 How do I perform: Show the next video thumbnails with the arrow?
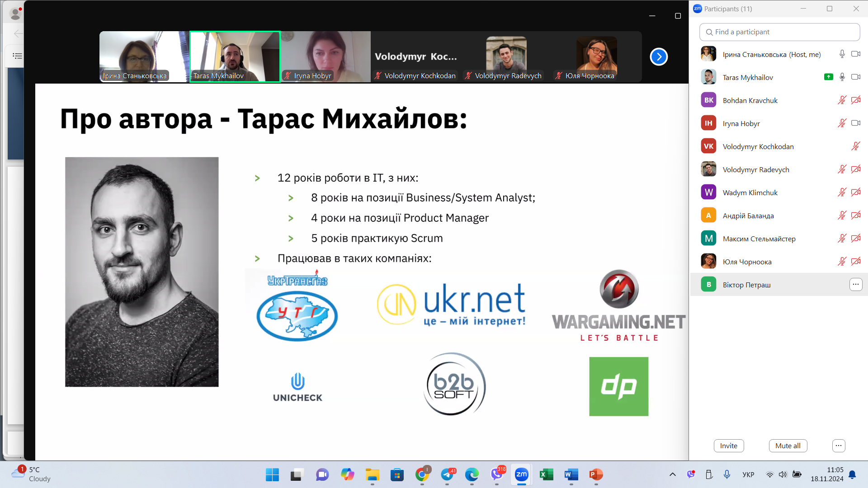click(659, 57)
